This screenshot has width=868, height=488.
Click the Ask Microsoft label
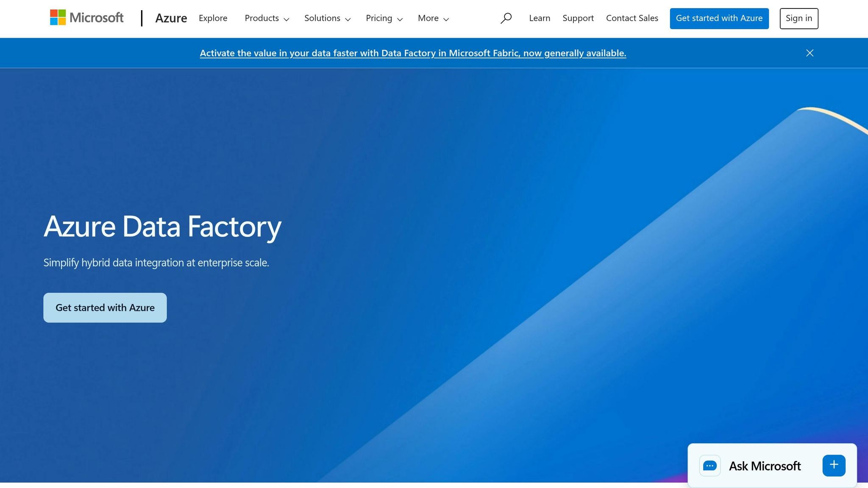[x=764, y=466]
